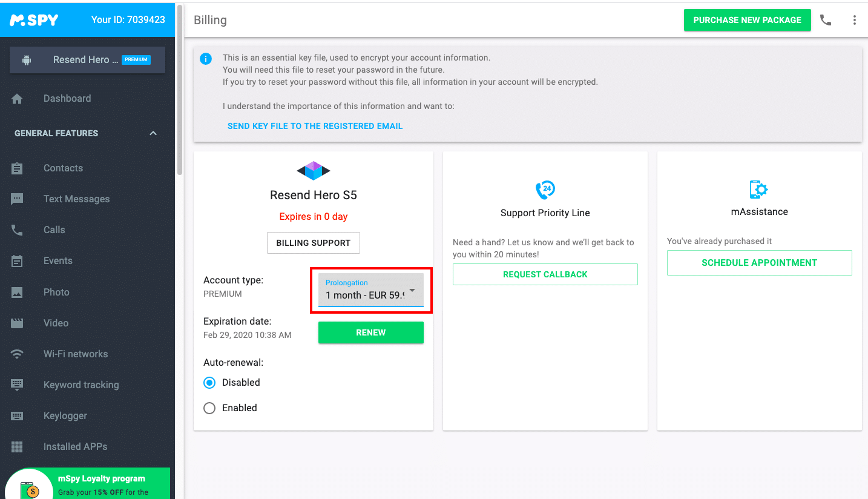Click the "Feb 29, 2020 10:38 AM" date
Image resolution: width=868 pixels, height=499 pixels.
(x=248, y=335)
